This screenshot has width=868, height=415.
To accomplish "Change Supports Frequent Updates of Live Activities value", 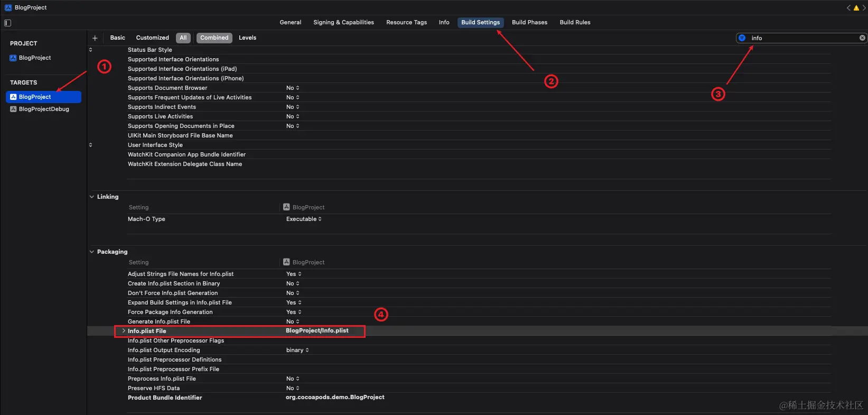I will (x=293, y=97).
